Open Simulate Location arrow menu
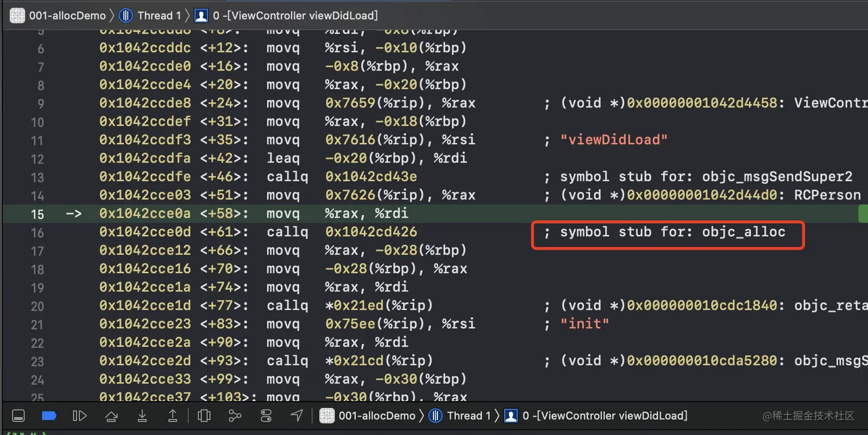 point(297,415)
